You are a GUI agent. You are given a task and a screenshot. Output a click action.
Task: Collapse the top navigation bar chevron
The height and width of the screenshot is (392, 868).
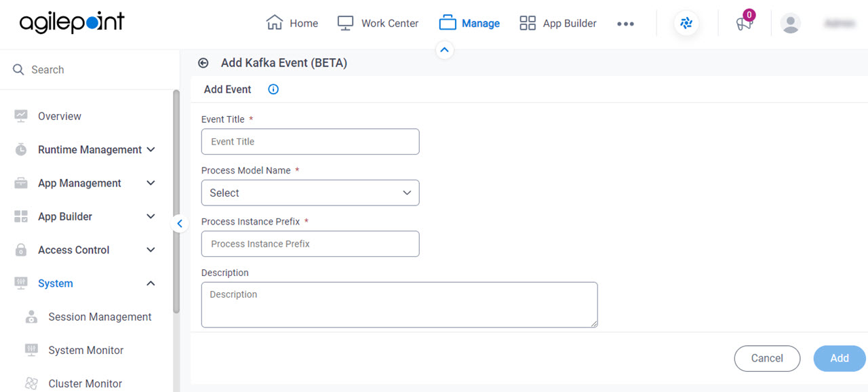pos(444,50)
